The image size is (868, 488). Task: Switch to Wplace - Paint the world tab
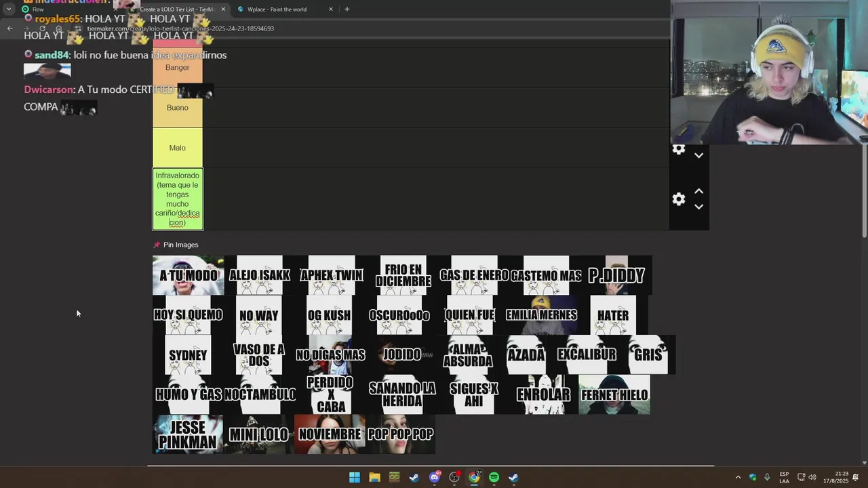285,9
